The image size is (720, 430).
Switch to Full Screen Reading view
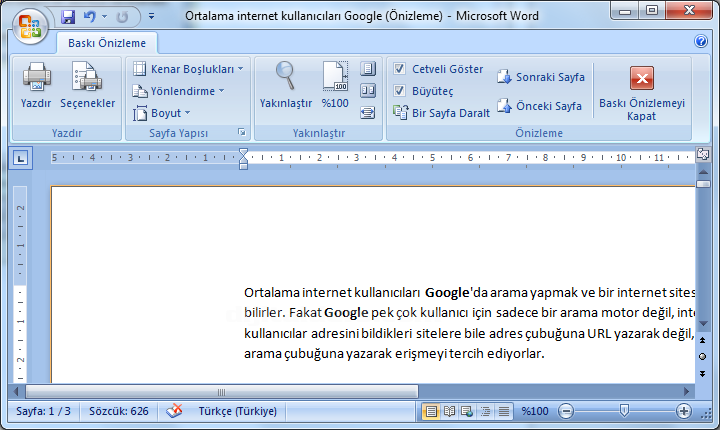point(450,411)
